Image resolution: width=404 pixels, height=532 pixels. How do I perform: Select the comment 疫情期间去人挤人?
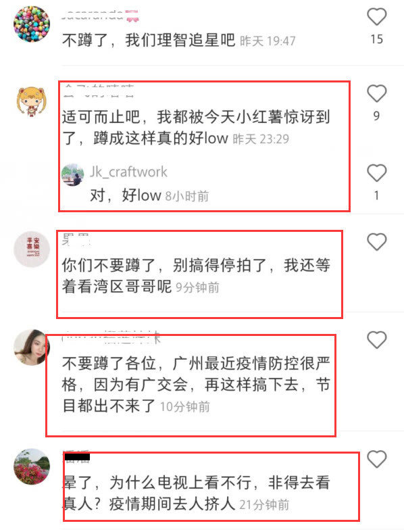[x=196, y=493]
